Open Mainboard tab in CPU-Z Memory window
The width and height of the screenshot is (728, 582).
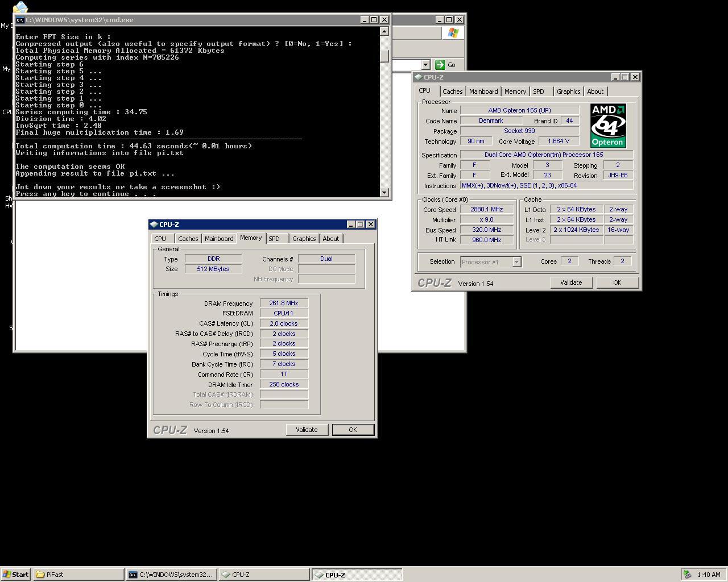[x=219, y=239]
